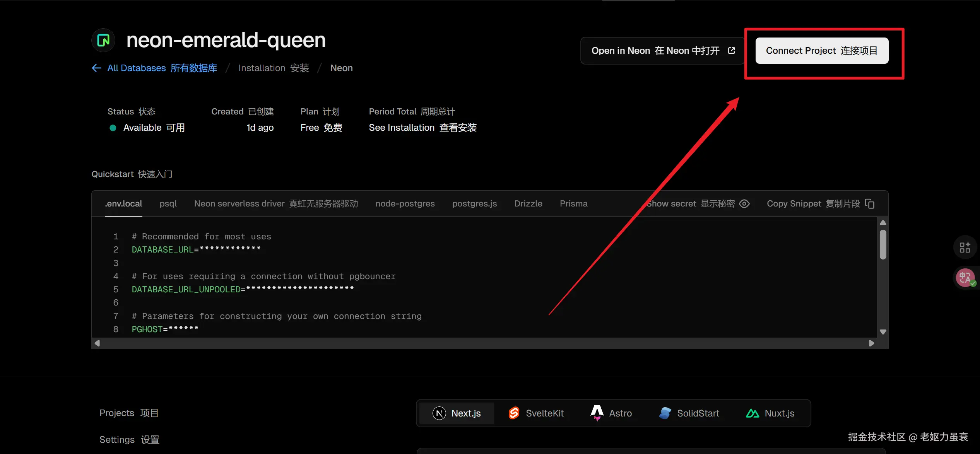
Task: Click the Quickstart heading
Action: [x=132, y=174]
